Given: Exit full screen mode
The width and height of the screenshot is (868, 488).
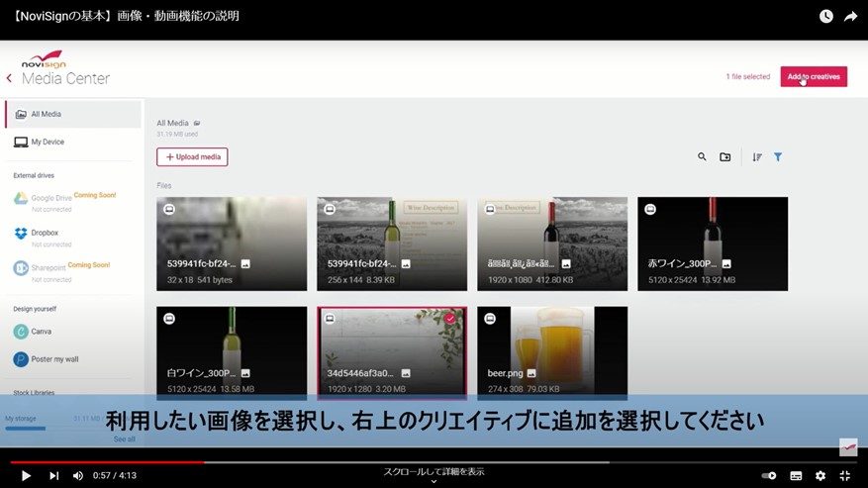Looking at the screenshot, I should [x=845, y=475].
